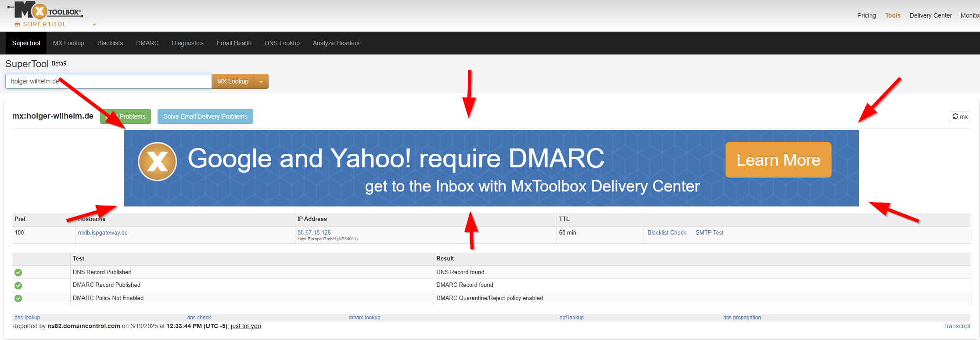Image resolution: width=980 pixels, height=340 pixels.
Task: Open the IP address 80.67.18.126 link
Action: point(314,233)
